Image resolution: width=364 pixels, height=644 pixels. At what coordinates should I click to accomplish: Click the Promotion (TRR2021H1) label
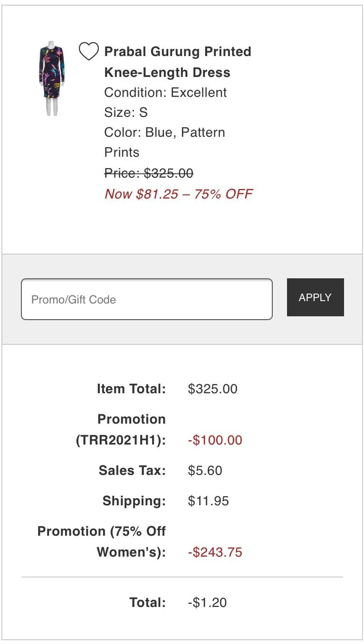point(121,430)
